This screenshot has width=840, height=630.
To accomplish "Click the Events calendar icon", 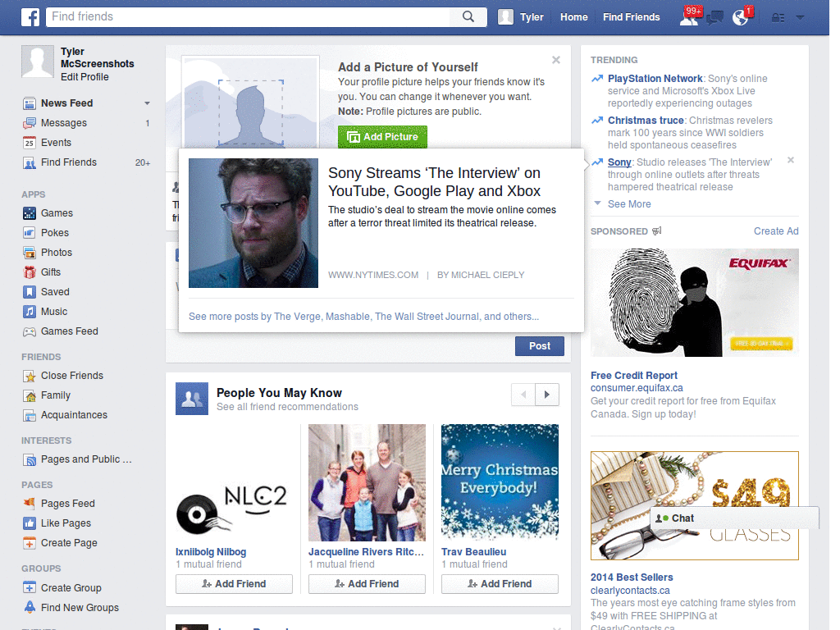I will [x=30, y=143].
